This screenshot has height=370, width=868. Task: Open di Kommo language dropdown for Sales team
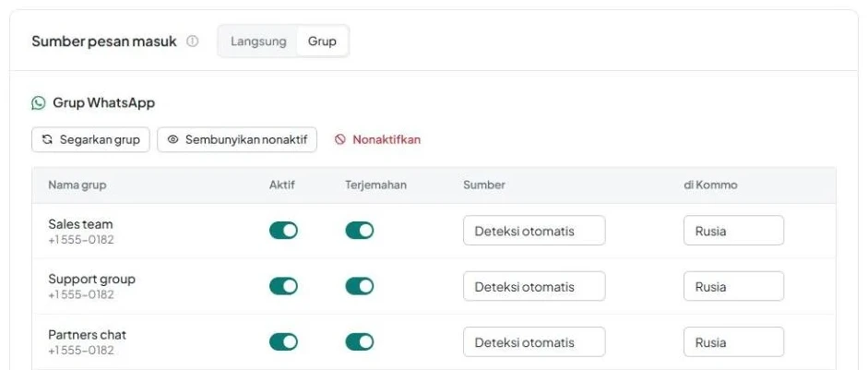click(733, 231)
